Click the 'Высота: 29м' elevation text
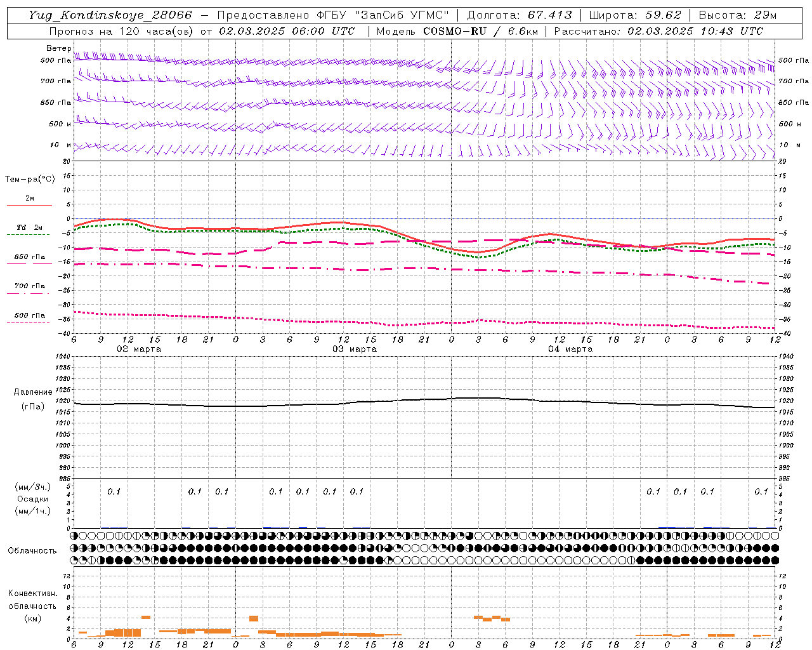The image size is (812, 650). 737,15
